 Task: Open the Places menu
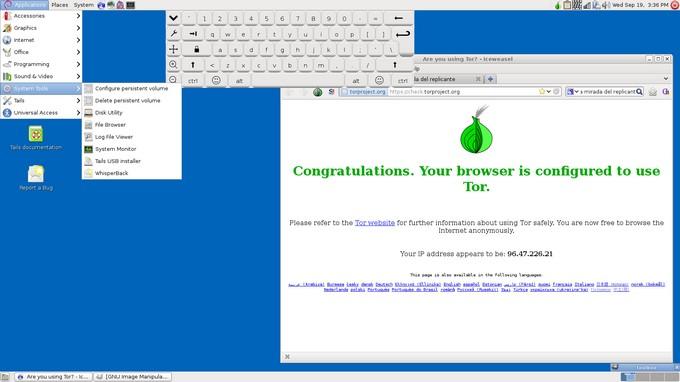point(59,5)
